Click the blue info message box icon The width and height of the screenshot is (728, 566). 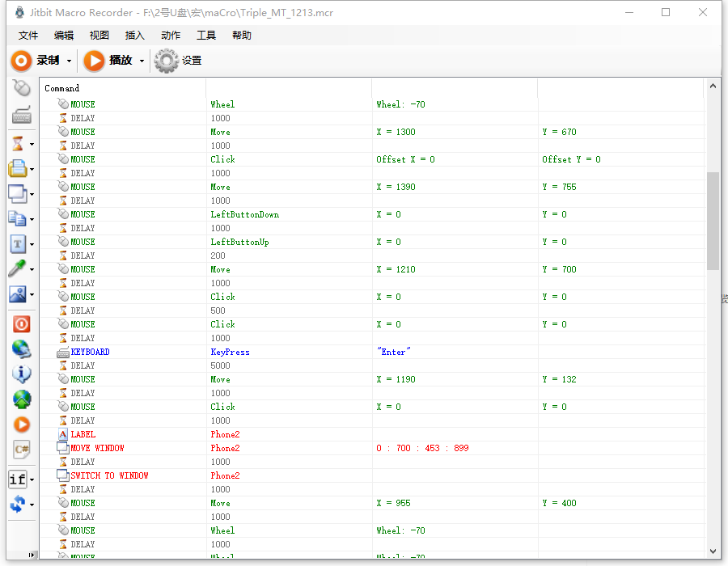pos(21,374)
